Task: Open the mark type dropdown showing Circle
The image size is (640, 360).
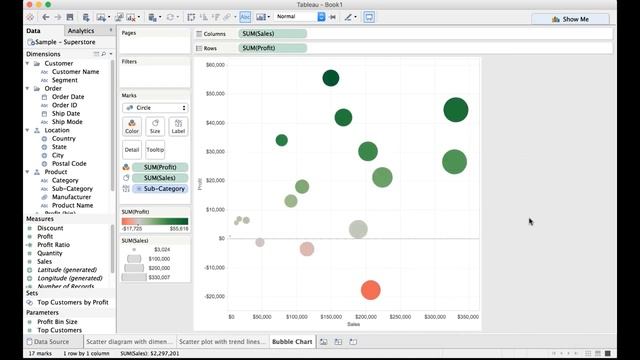Action: point(155,108)
